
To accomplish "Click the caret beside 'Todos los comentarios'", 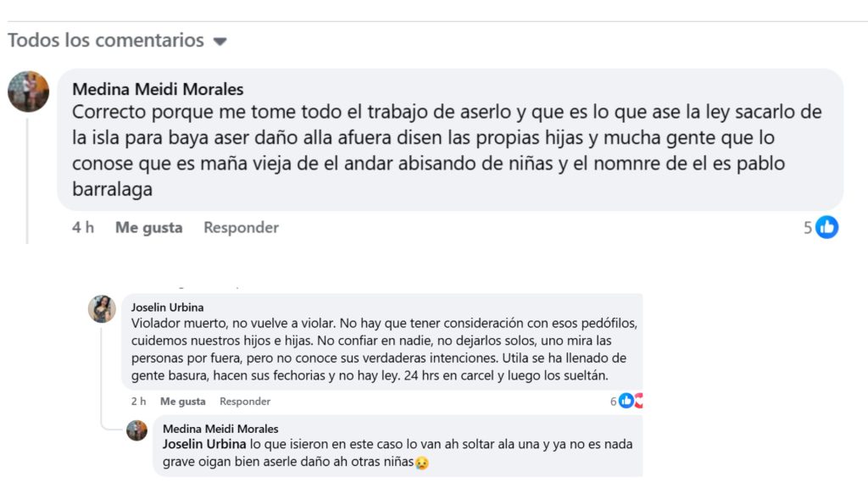I will tap(220, 40).
